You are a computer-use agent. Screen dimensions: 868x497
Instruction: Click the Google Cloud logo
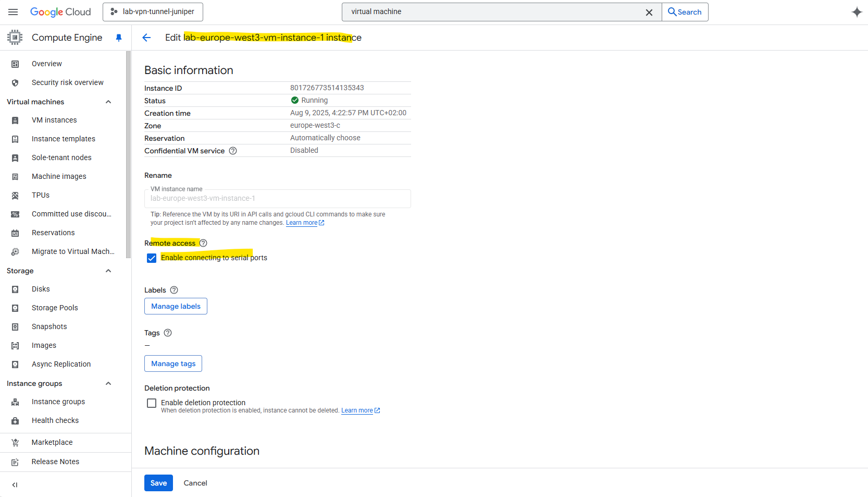pyautogui.click(x=60, y=12)
